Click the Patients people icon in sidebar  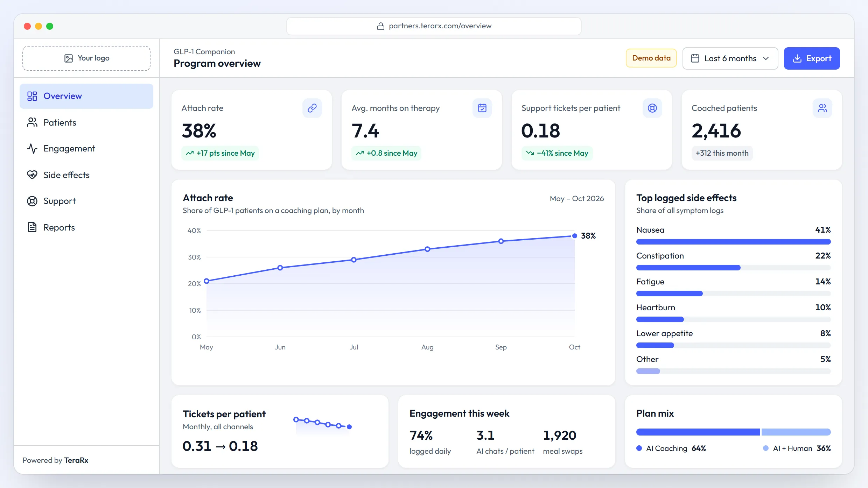32,122
